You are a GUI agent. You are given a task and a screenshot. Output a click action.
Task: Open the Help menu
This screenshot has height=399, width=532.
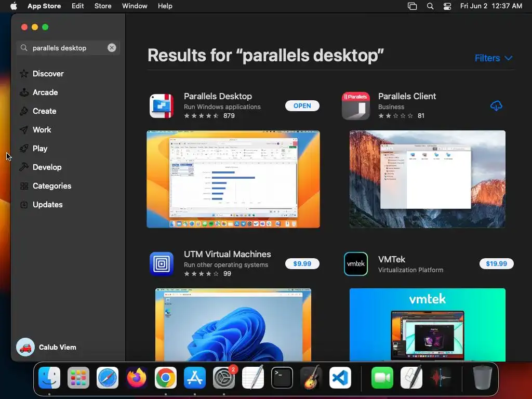(165, 6)
